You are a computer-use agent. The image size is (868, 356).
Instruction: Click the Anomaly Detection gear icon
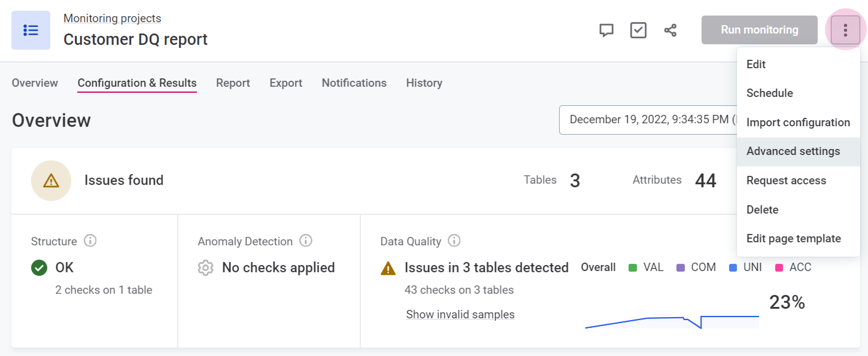tap(206, 268)
